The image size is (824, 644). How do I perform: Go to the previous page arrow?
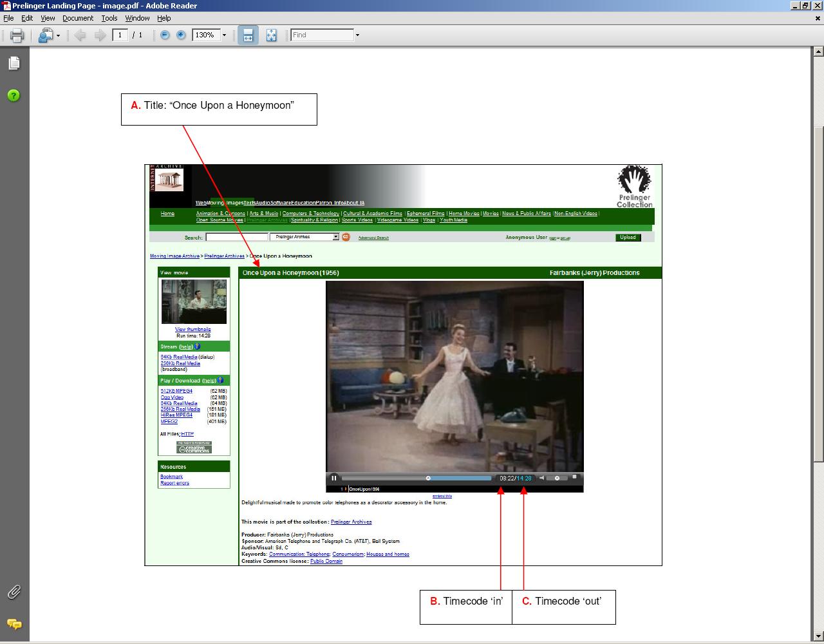(80, 35)
